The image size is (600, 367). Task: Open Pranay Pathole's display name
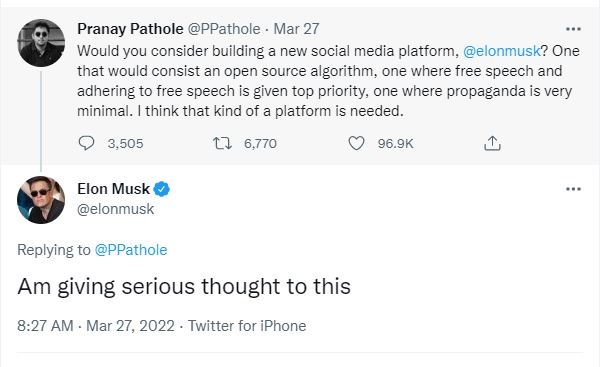click(x=130, y=29)
